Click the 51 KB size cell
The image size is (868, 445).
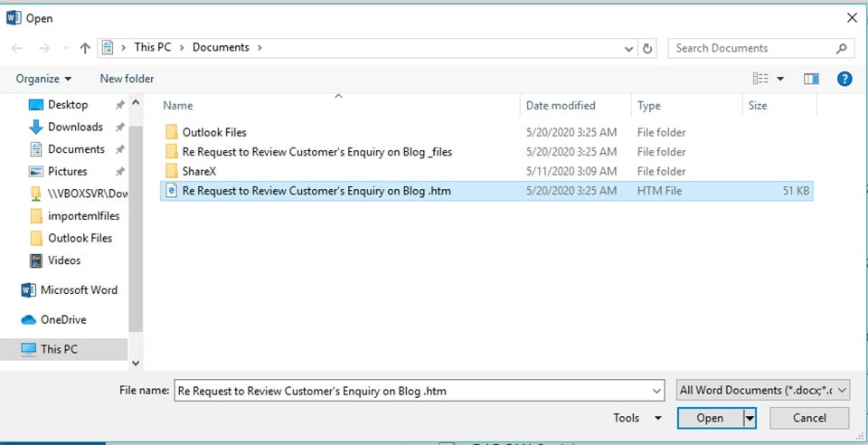[x=796, y=191]
